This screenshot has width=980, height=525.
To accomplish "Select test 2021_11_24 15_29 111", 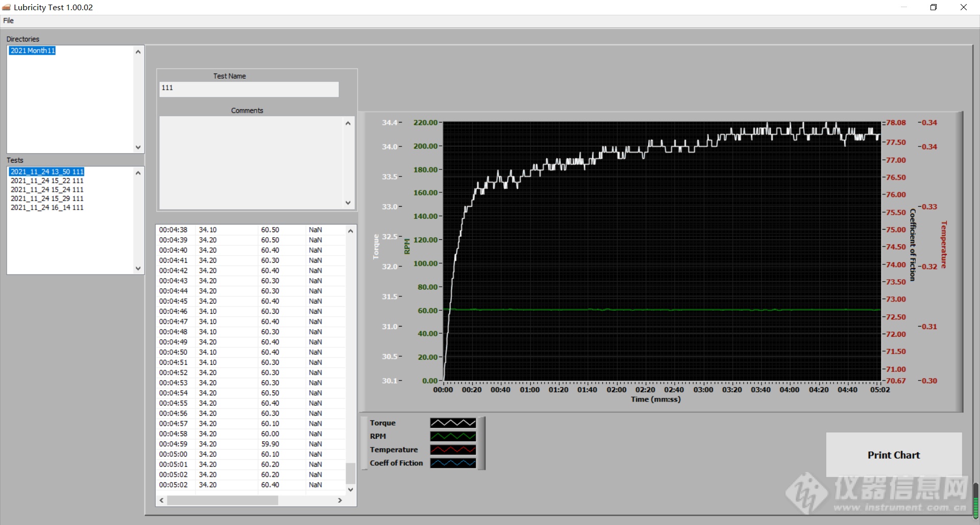I will (x=47, y=198).
